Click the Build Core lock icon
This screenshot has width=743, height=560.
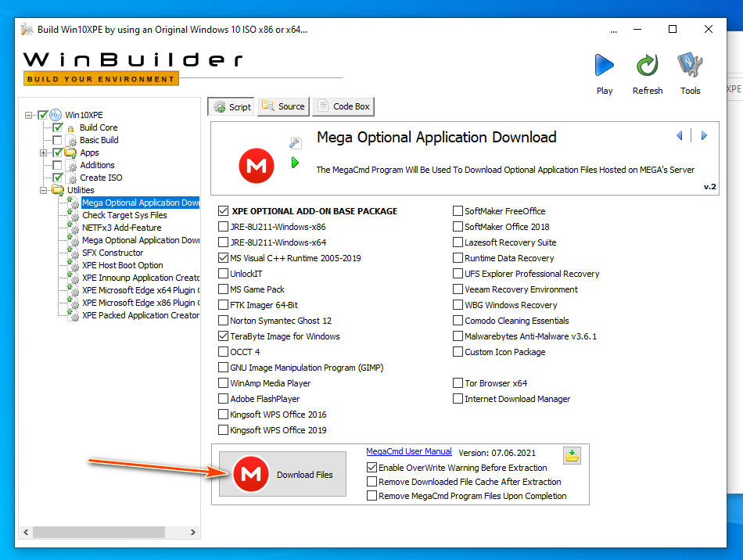[x=70, y=128]
